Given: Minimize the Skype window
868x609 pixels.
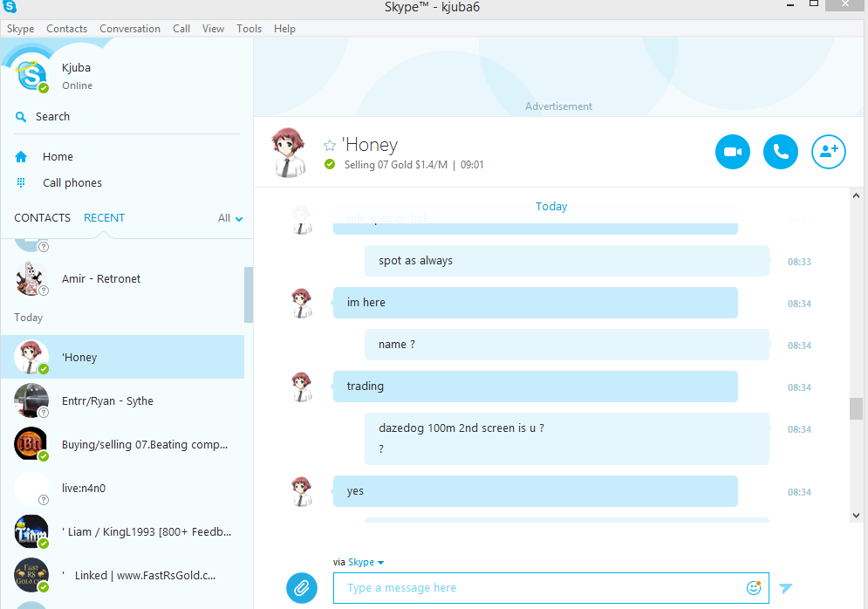Looking at the screenshot, I should click(x=790, y=5).
